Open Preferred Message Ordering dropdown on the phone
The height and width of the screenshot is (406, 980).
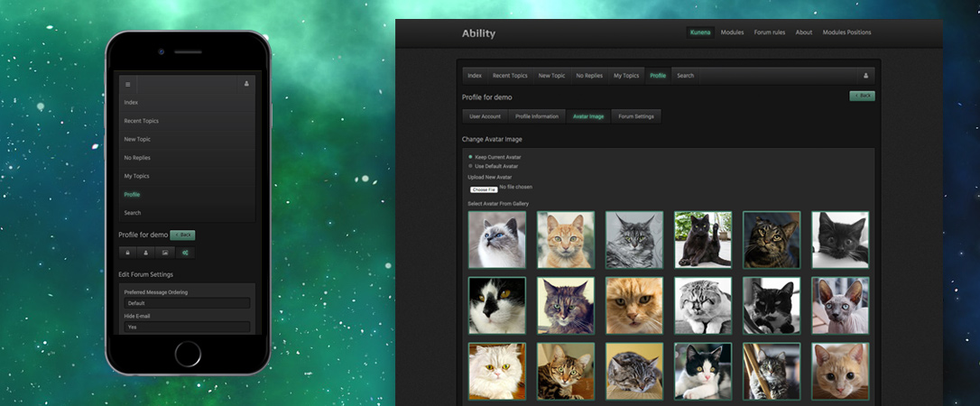(x=187, y=303)
